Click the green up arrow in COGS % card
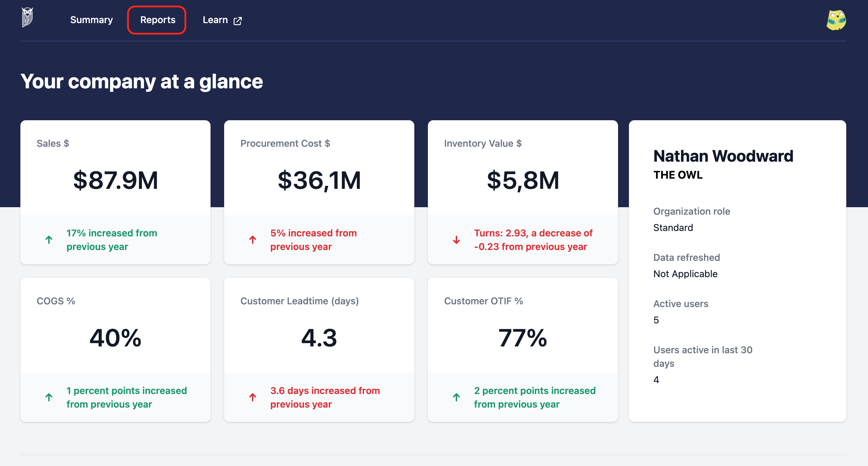 coord(49,397)
